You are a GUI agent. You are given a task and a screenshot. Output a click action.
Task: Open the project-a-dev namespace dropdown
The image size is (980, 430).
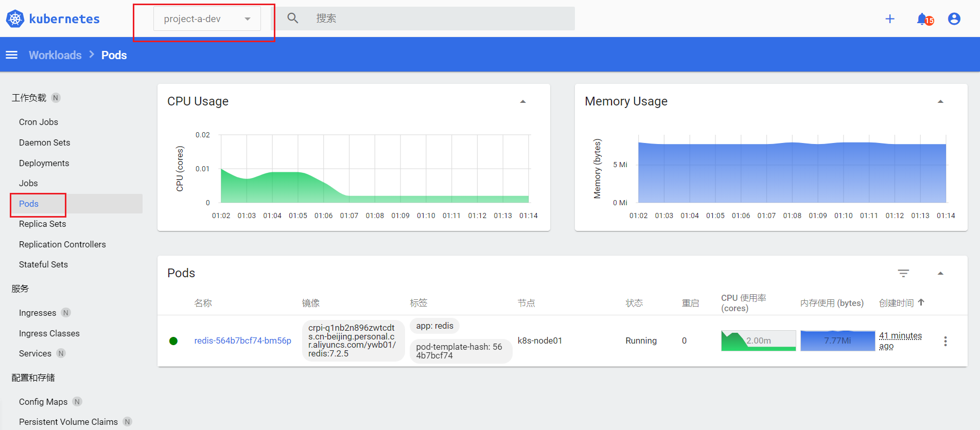[207, 19]
